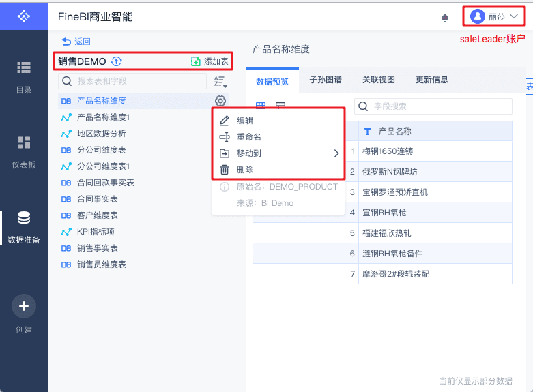The width and height of the screenshot is (533, 392).
Task: Click the 编辑 pencil icon
Action: (x=225, y=121)
